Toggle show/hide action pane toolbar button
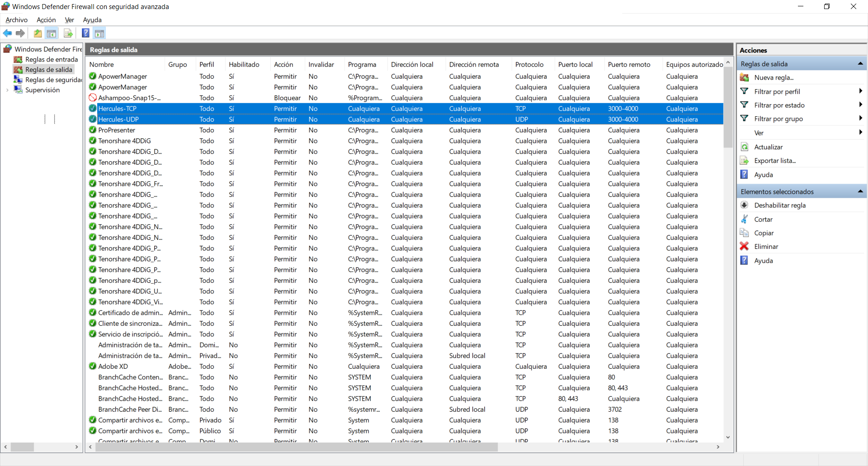This screenshot has width=868, height=466. [x=99, y=33]
